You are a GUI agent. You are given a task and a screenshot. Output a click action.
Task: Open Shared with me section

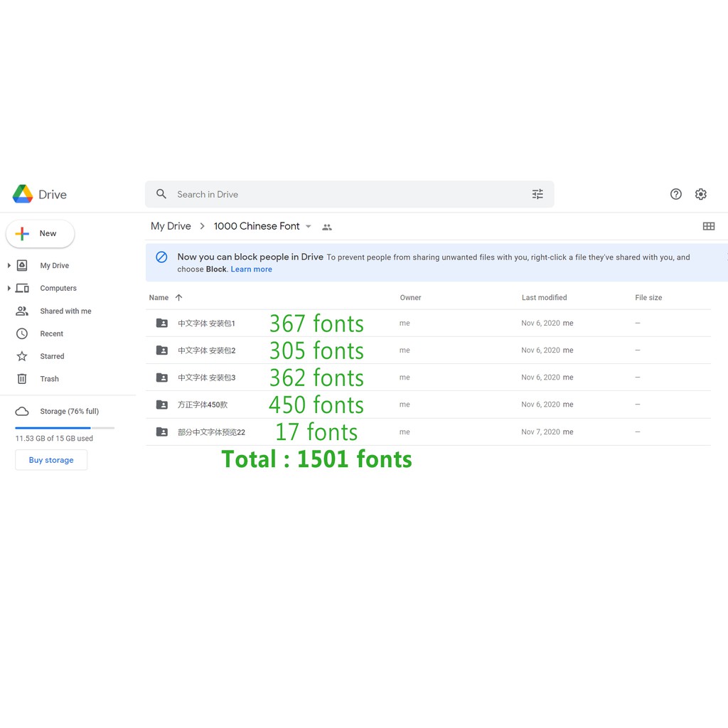tap(65, 311)
